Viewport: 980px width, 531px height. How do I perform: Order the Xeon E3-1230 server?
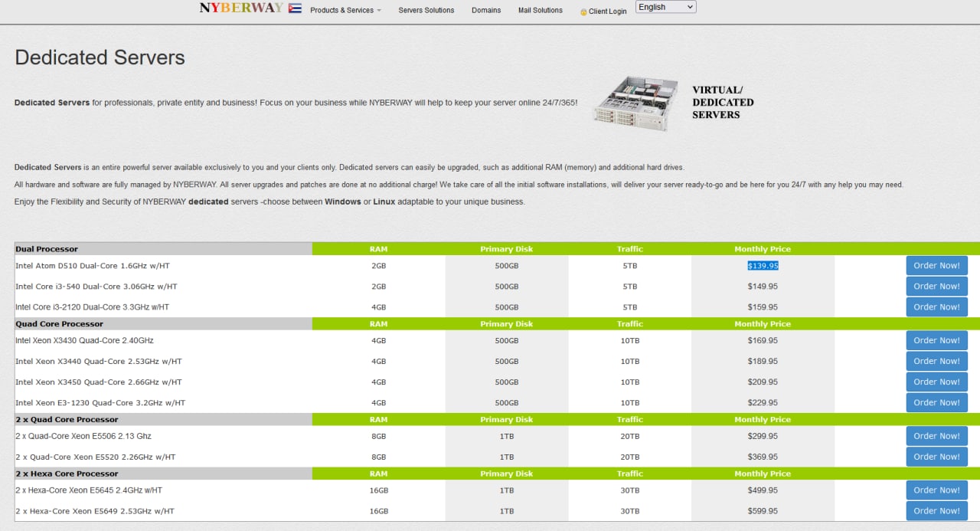point(936,402)
